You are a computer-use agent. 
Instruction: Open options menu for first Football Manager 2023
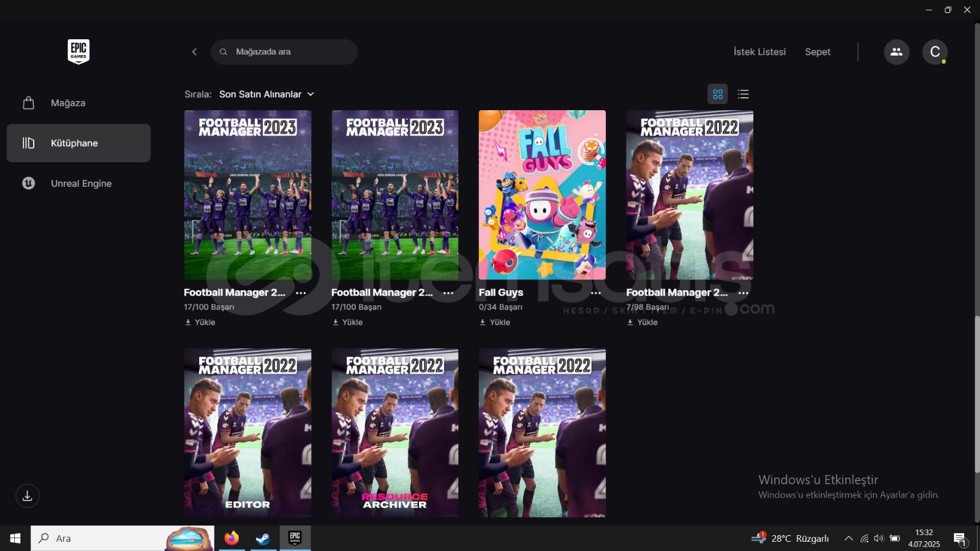tap(301, 293)
